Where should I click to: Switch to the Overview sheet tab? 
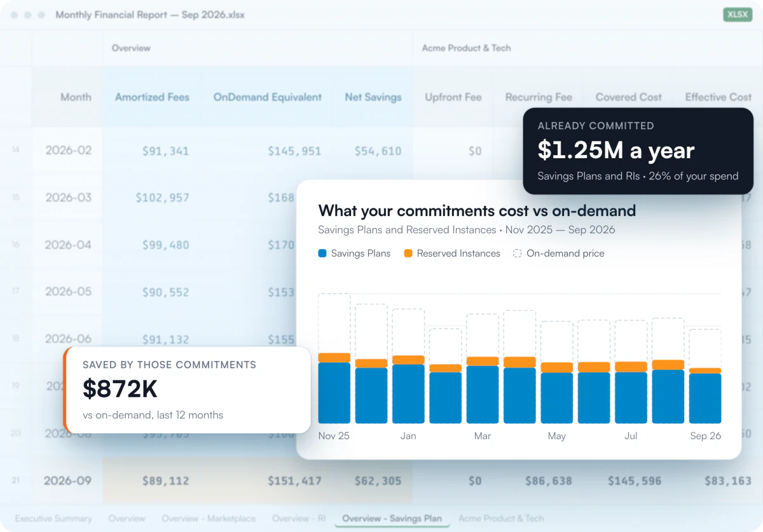[127, 519]
